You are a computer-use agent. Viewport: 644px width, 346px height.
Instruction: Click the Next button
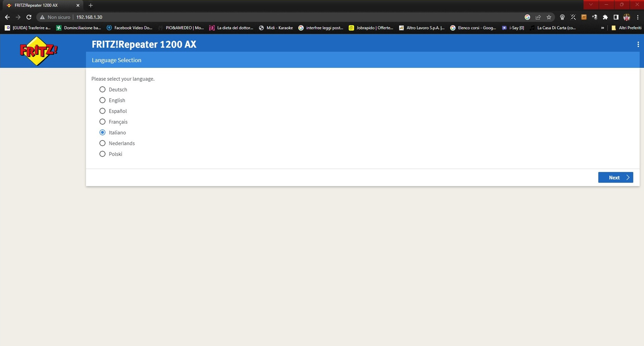(x=615, y=178)
